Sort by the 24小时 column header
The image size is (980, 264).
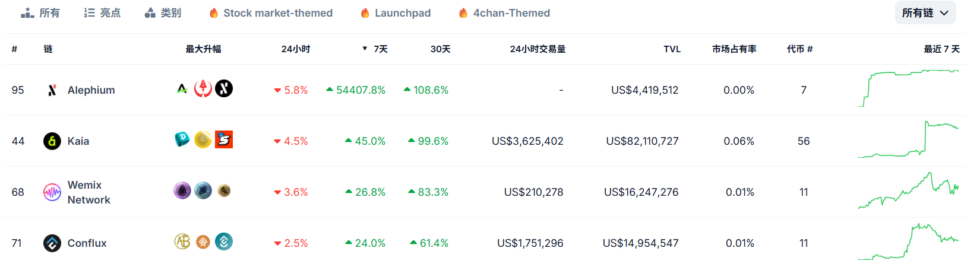(295, 49)
